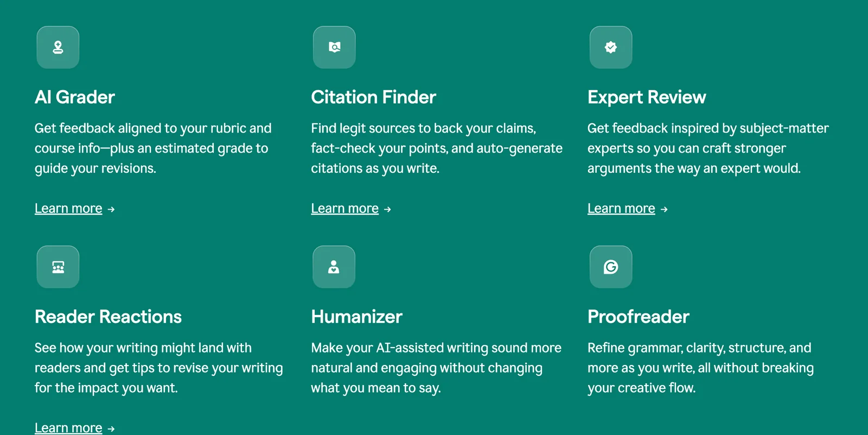Click the AI Grader icon tile
This screenshot has width=868, height=435.
coord(58,47)
